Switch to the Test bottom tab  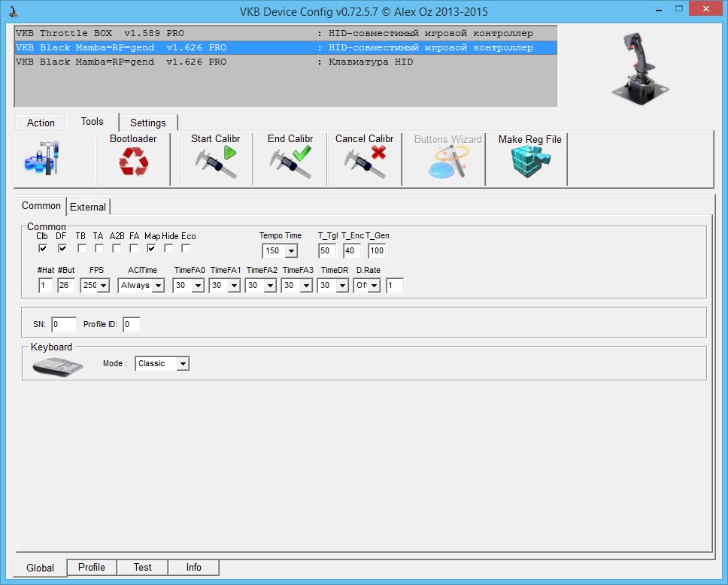click(x=143, y=568)
